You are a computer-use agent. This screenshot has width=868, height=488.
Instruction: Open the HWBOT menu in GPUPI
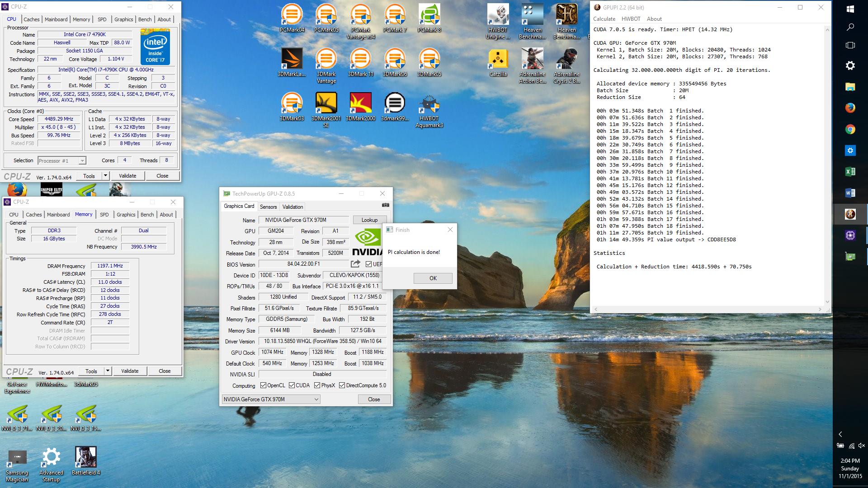click(x=631, y=19)
